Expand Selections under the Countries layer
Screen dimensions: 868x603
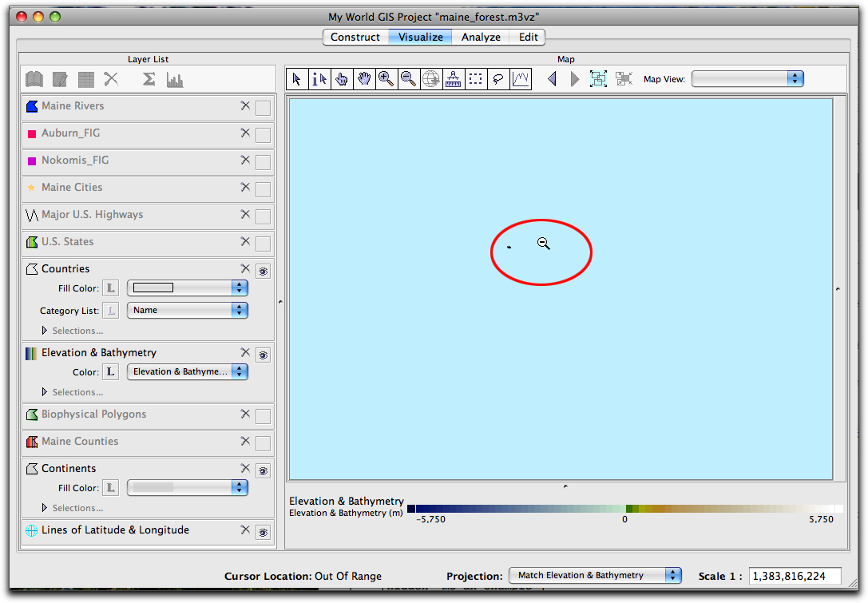45,331
